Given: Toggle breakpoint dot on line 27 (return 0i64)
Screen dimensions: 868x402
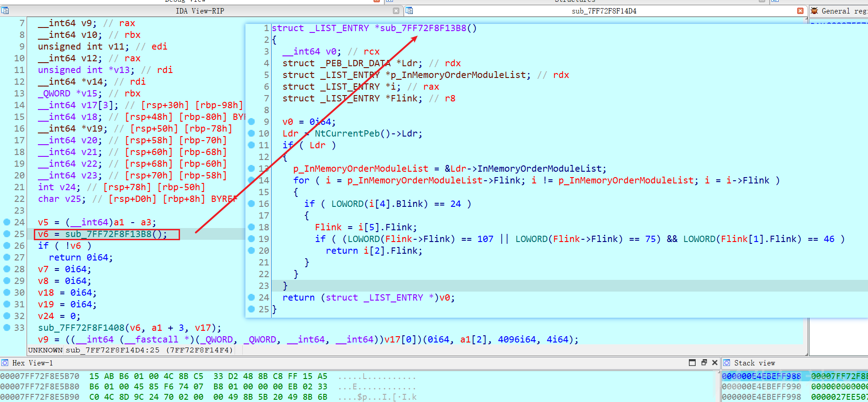Looking at the screenshot, I should point(7,257).
